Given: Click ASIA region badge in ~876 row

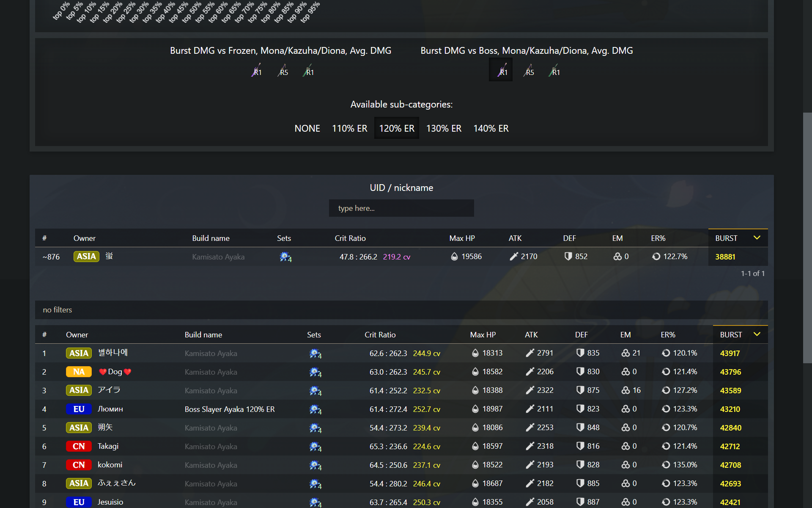Looking at the screenshot, I should [86, 257].
